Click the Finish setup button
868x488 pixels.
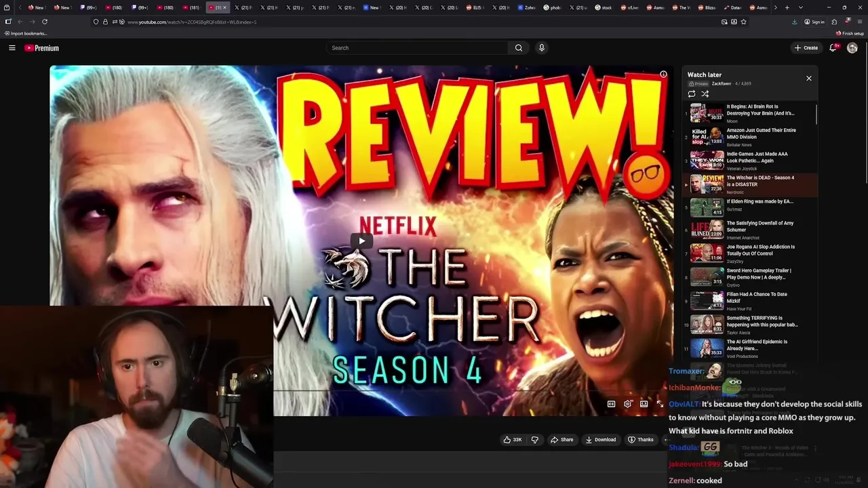850,33
